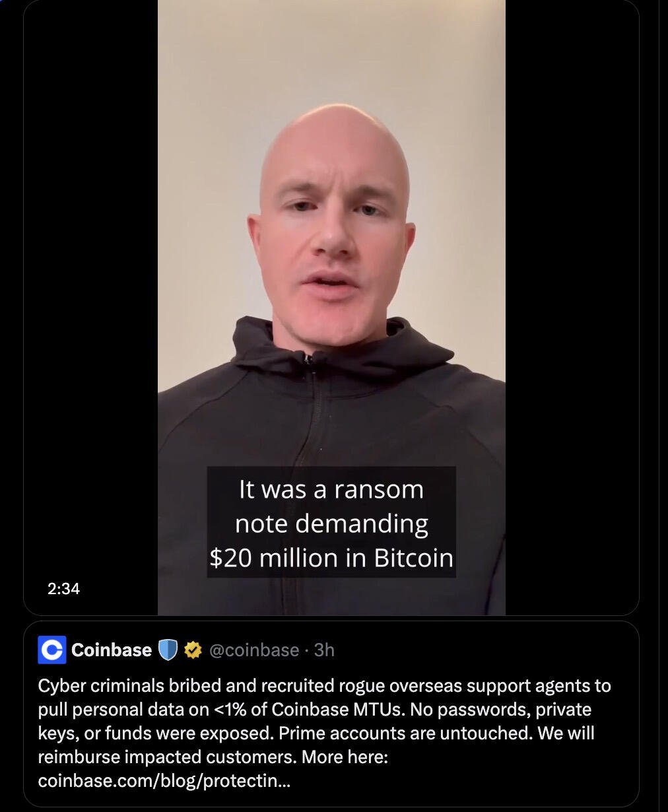Open the 3h timestamp of the quoted post
This screenshot has height=812, width=668.
coord(324,650)
